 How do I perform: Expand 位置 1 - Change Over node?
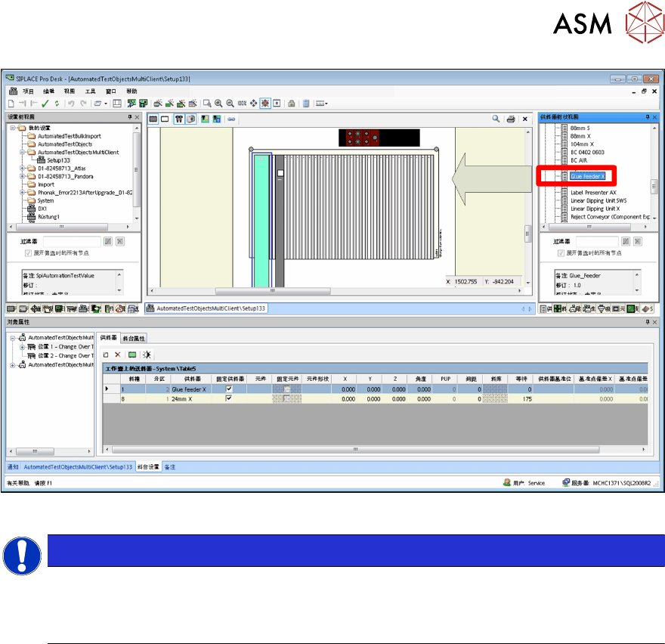click(x=22, y=347)
